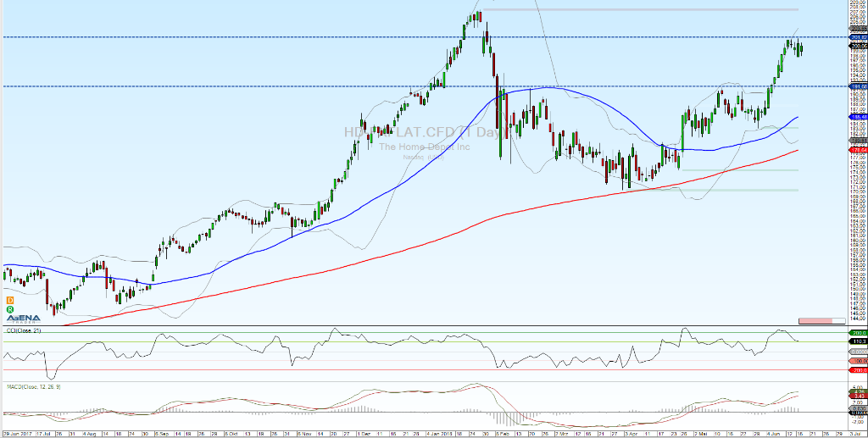Click the orange D icon on chart
The width and height of the screenshot is (868, 438).
tap(10, 300)
